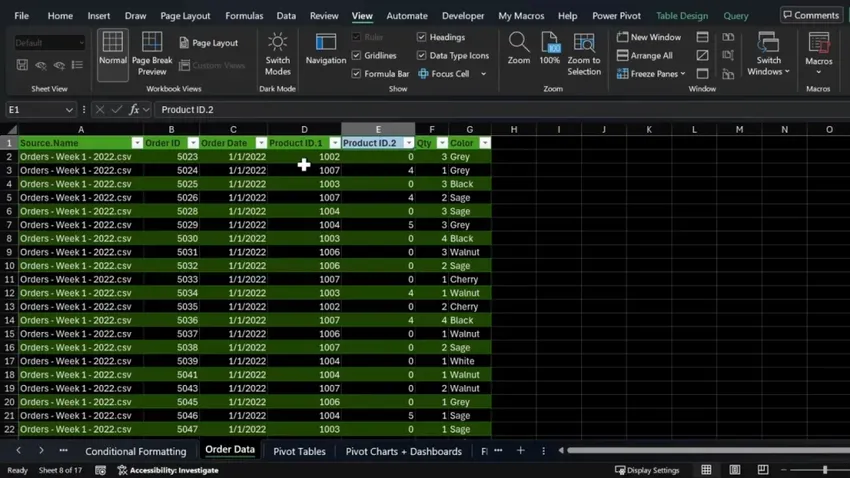850x478 pixels.
Task: Go to the next sheet tab arrow
Action: [x=41, y=450]
